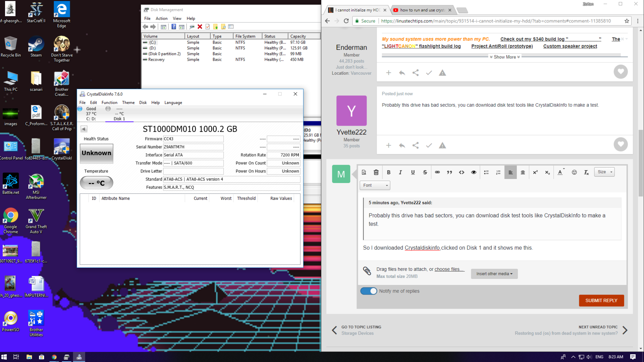Insert a quote block in editor
The image size is (644, 362).
(449, 172)
